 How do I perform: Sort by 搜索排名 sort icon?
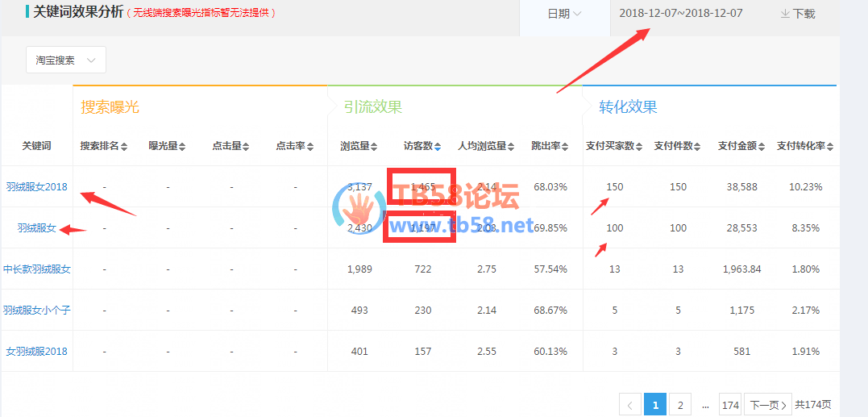pyautogui.click(x=124, y=147)
